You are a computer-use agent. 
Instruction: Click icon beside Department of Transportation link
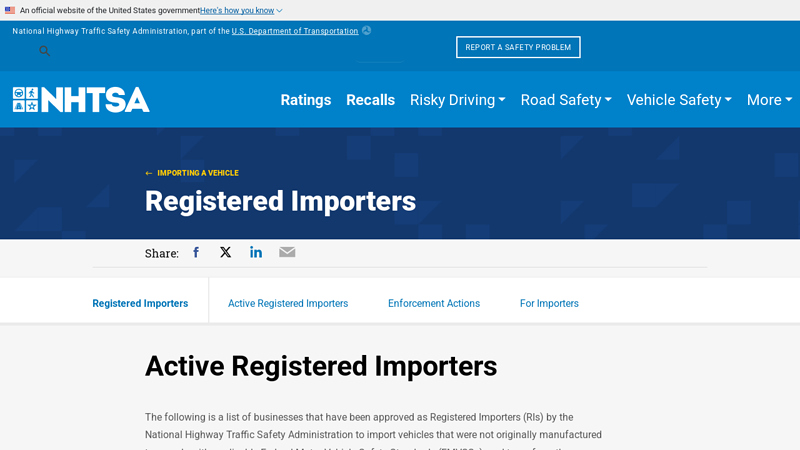pos(366,31)
